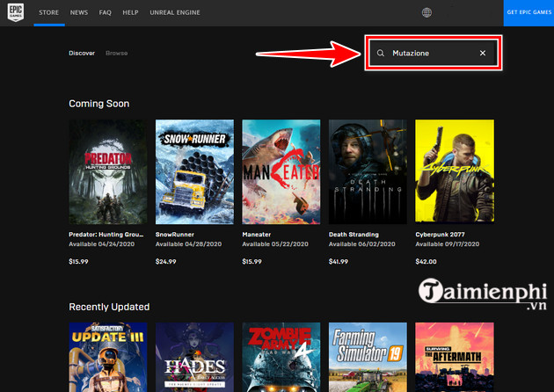This screenshot has height=392, width=554.
Task: Open the Hades cover art
Action: click(x=194, y=357)
